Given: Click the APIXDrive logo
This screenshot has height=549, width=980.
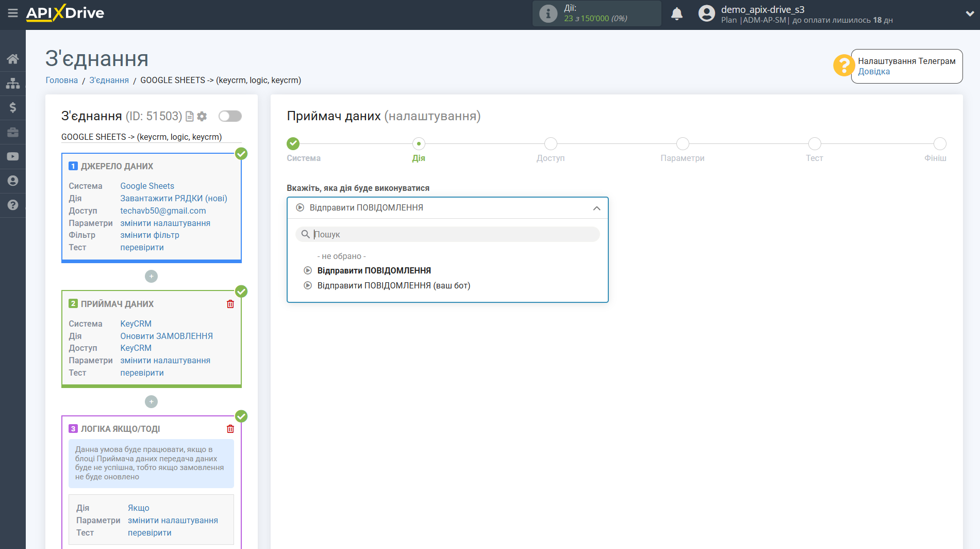Looking at the screenshot, I should point(65,13).
